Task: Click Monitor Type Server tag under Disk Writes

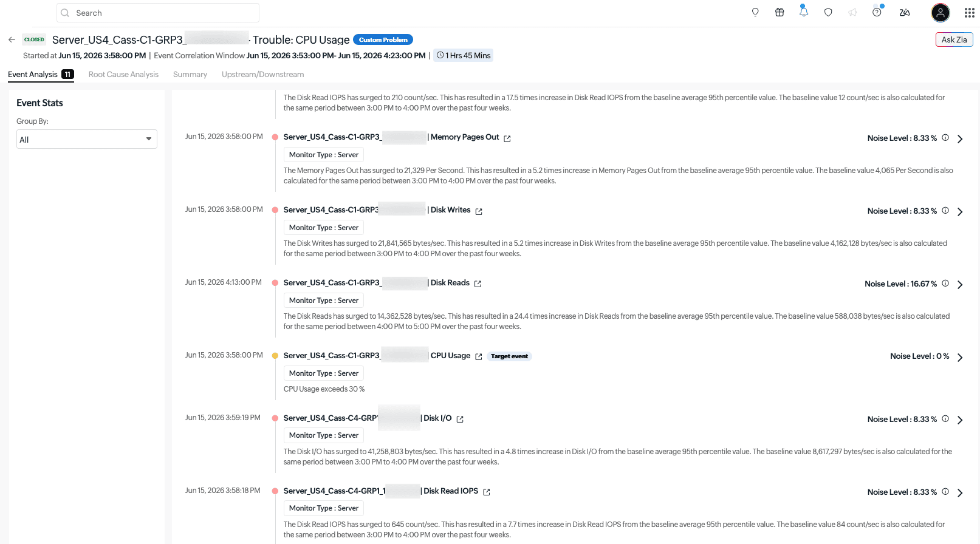Action: pyautogui.click(x=324, y=228)
